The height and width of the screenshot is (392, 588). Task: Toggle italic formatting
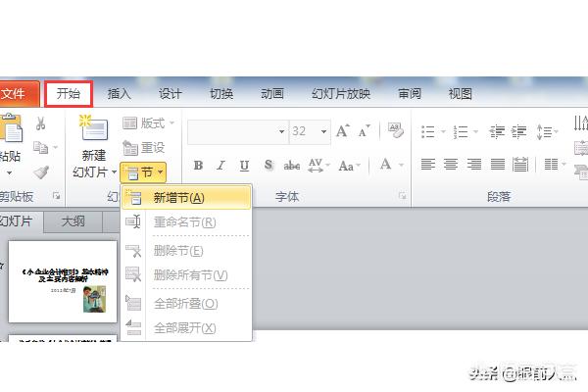pos(221,166)
